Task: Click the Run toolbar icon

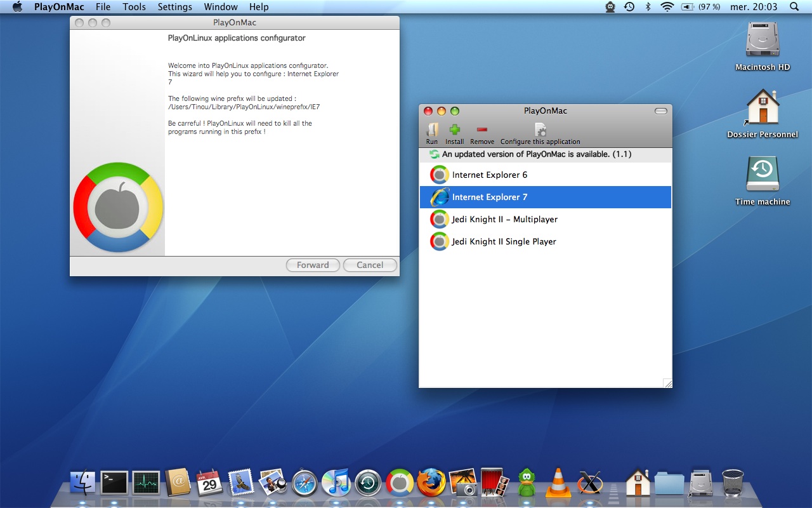Action: [432, 130]
